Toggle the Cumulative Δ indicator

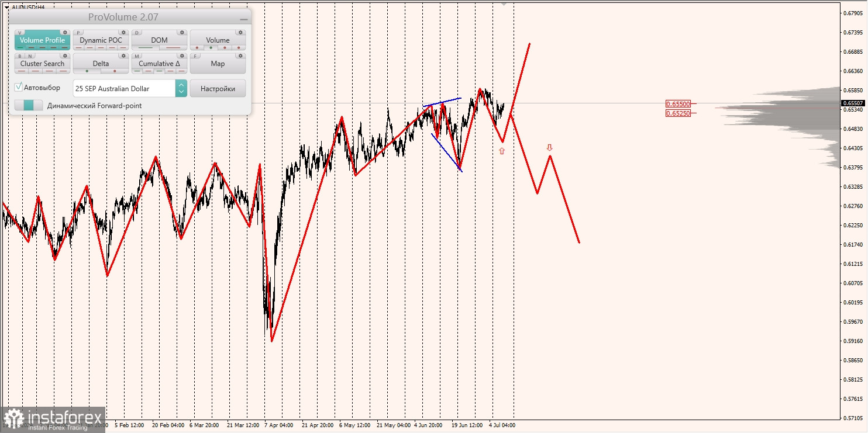(159, 64)
